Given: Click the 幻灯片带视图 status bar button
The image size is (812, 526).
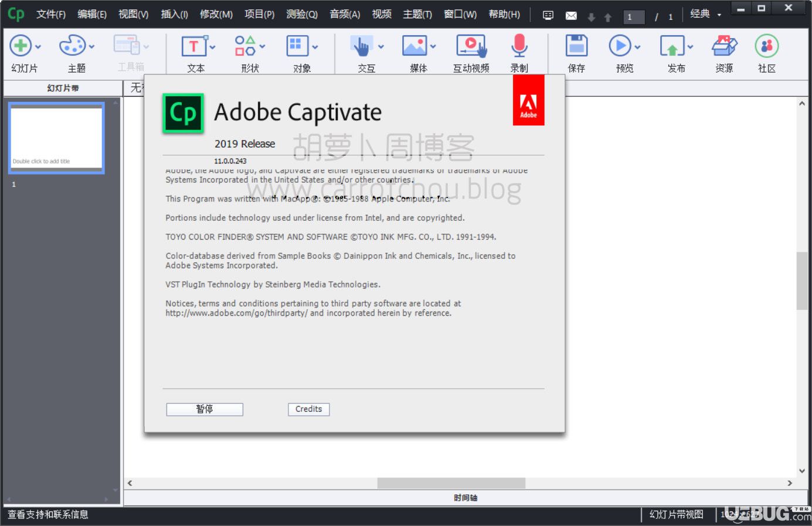Looking at the screenshot, I should pos(676,514).
